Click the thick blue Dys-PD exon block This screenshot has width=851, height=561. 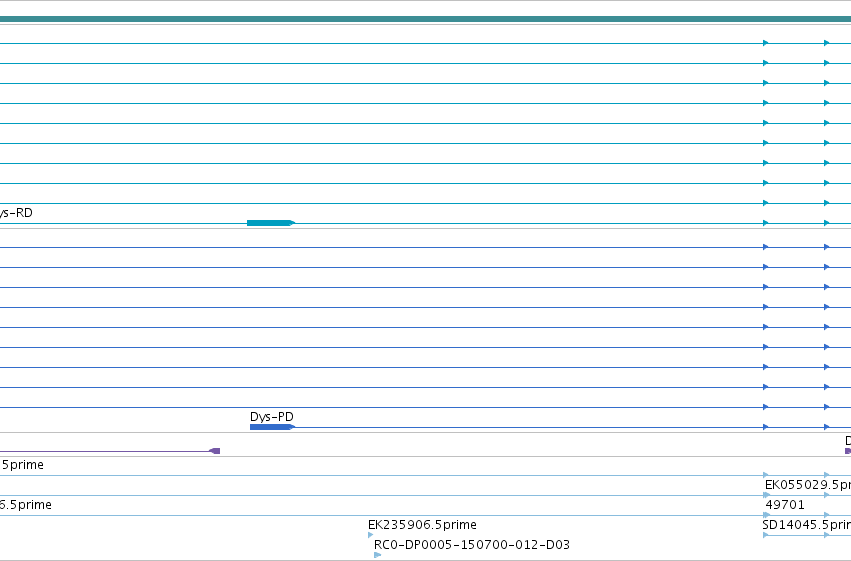[x=272, y=427]
